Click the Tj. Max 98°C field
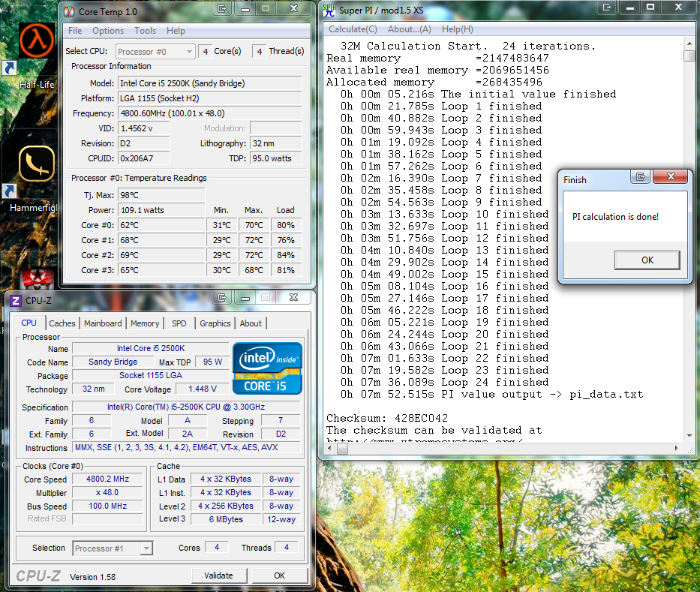700x592 pixels. (x=161, y=196)
